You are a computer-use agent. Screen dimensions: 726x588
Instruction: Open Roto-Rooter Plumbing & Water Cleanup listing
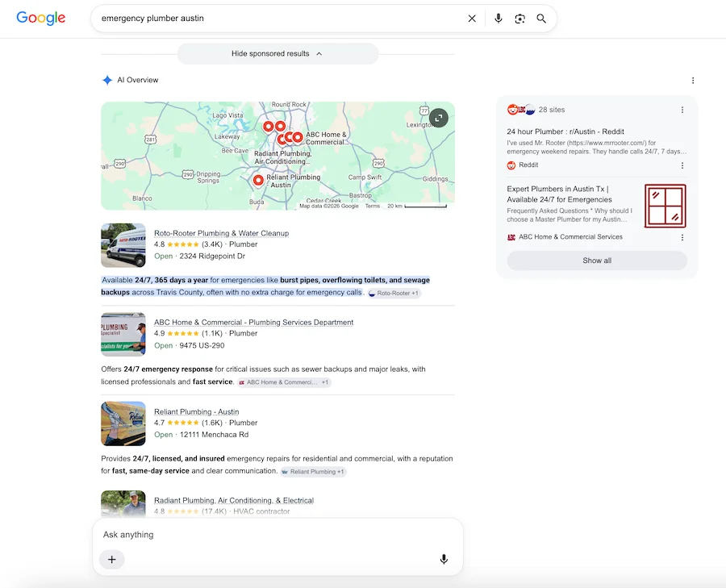pos(221,233)
